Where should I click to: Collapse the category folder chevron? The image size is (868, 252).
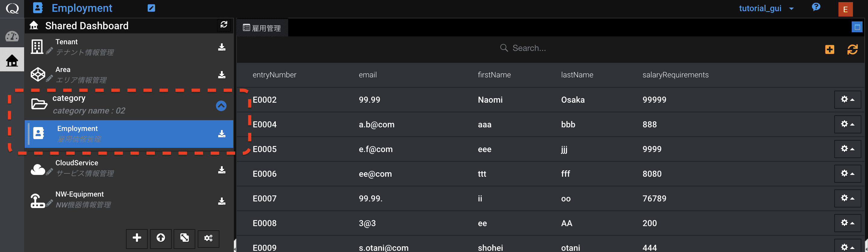tap(221, 106)
